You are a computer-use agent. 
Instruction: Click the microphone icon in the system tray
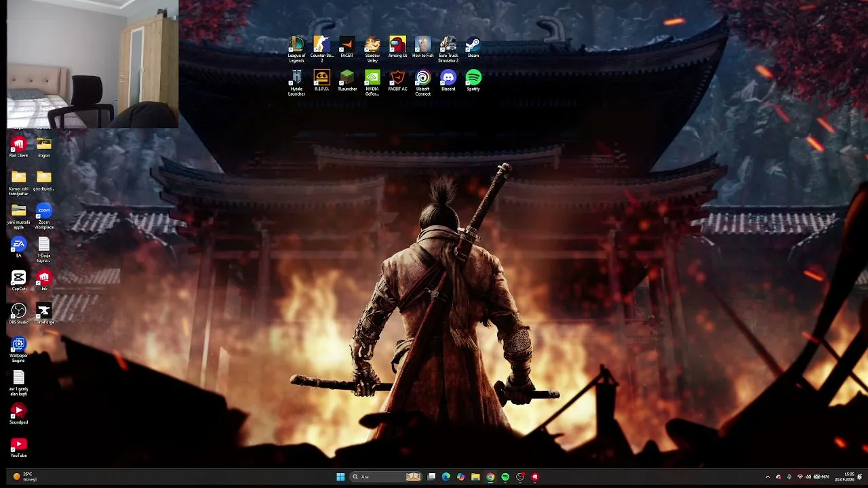pyautogui.click(x=789, y=477)
